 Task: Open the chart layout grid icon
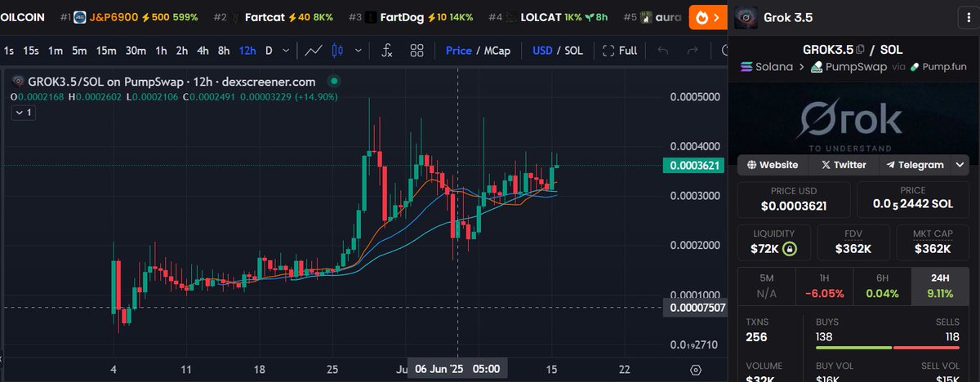pos(416,51)
